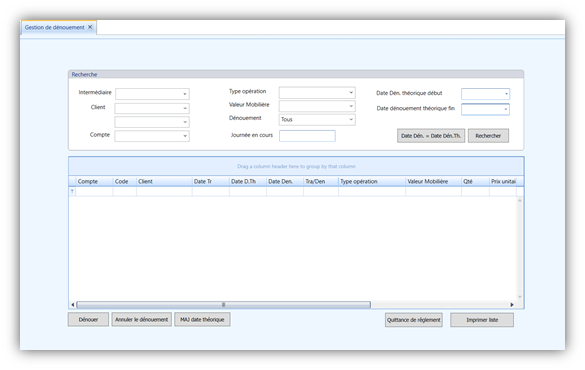585x370 pixels.
Task: Sort by the Prix unitai column header
Action: (503, 181)
